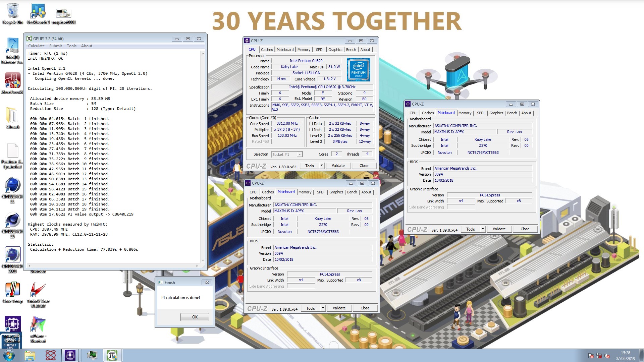Click the Tools button in the right CPU-Z window

[471, 229]
